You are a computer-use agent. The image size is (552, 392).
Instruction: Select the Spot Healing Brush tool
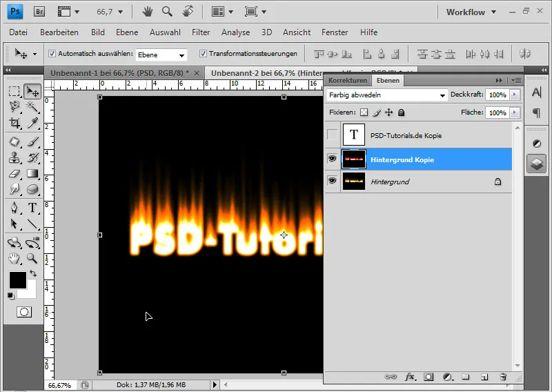14,141
